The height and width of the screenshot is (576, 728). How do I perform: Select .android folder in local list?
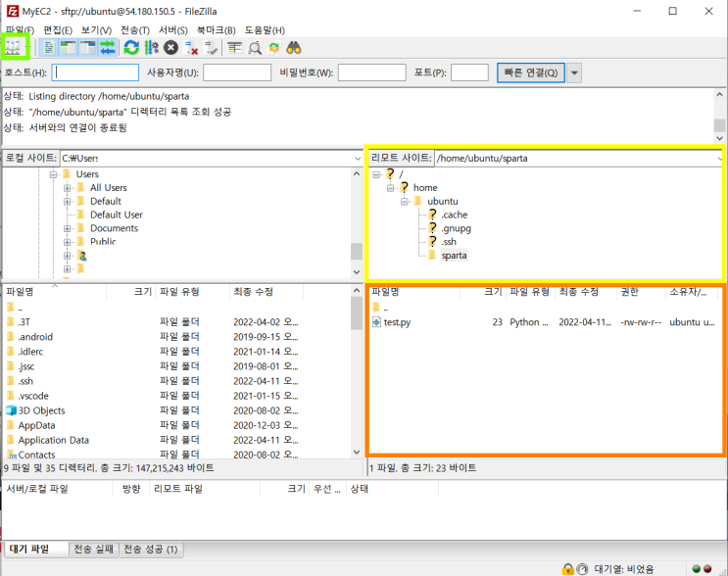(x=35, y=337)
